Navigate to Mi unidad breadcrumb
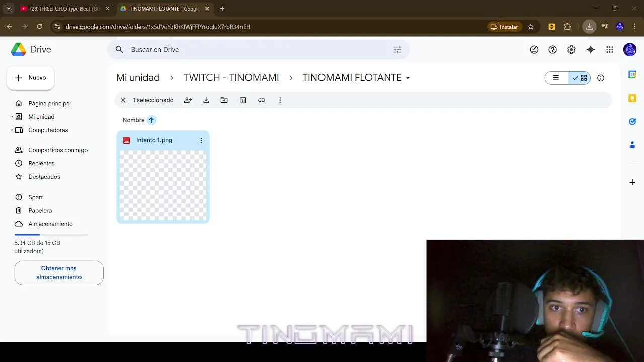 138,78
